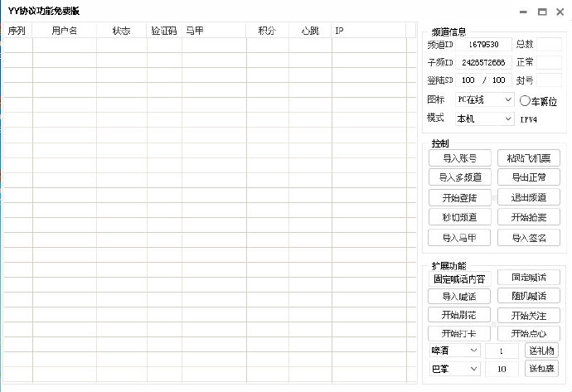Viewport: 572px width, 392px height.
Task: Click 开始刷花 button
Action: click(x=459, y=315)
